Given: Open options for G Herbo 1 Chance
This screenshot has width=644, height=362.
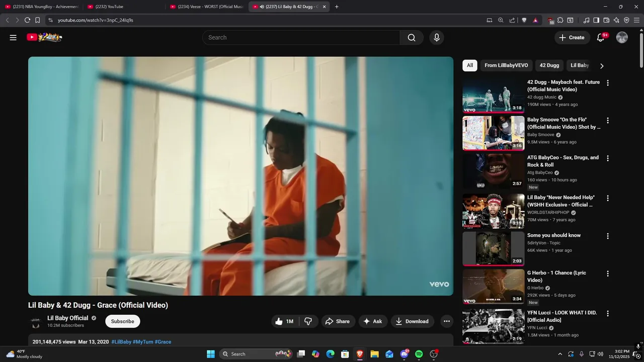Looking at the screenshot, I should [x=608, y=274].
